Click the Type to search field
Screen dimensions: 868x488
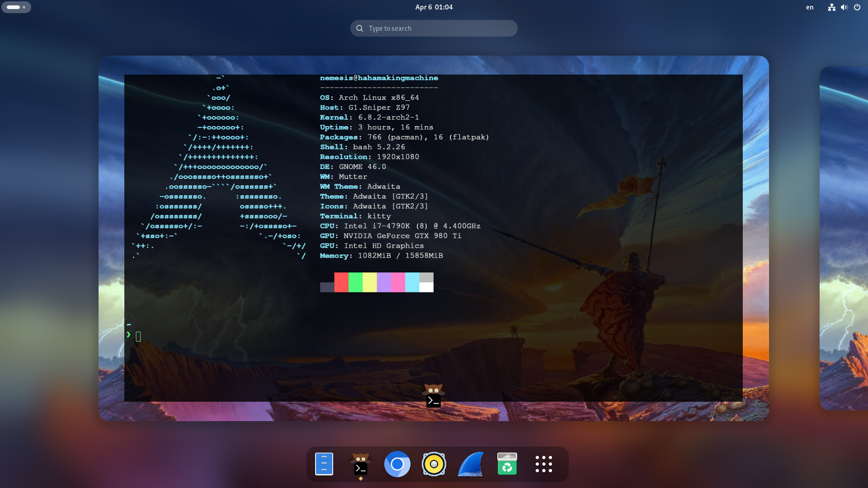(x=434, y=28)
